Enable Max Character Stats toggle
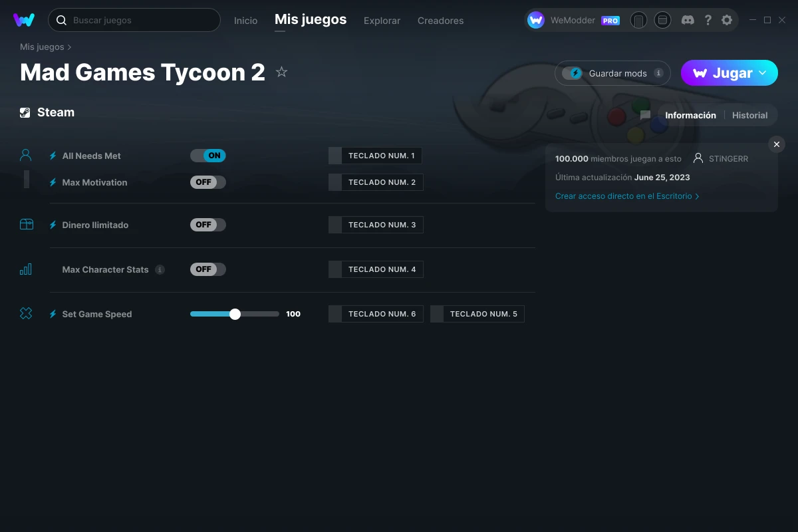This screenshot has height=532, width=798. pos(208,269)
